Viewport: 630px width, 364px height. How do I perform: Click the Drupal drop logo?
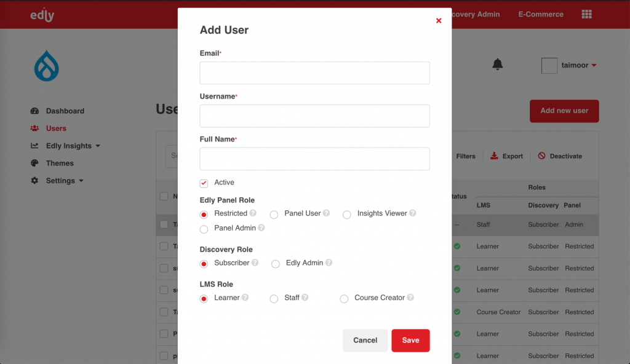(47, 66)
